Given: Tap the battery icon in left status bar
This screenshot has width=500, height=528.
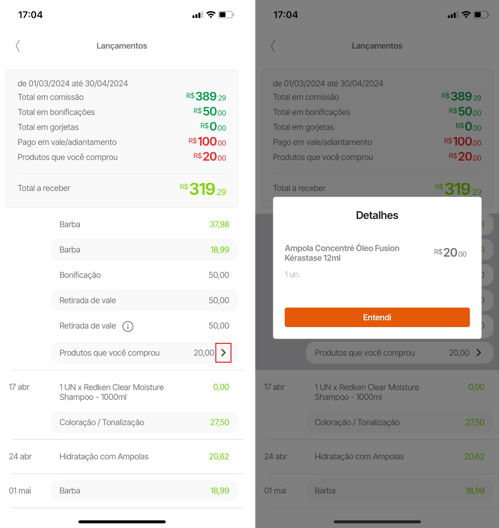Looking at the screenshot, I should coord(226,14).
